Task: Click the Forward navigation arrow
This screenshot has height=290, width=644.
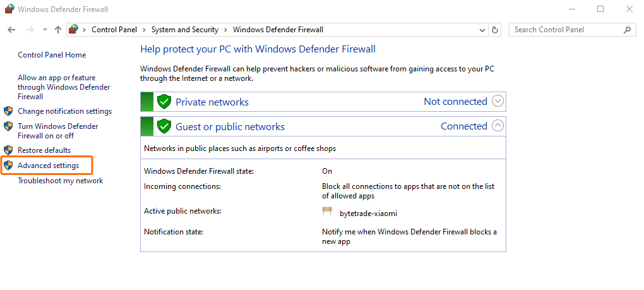Action: [x=29, y=30]
